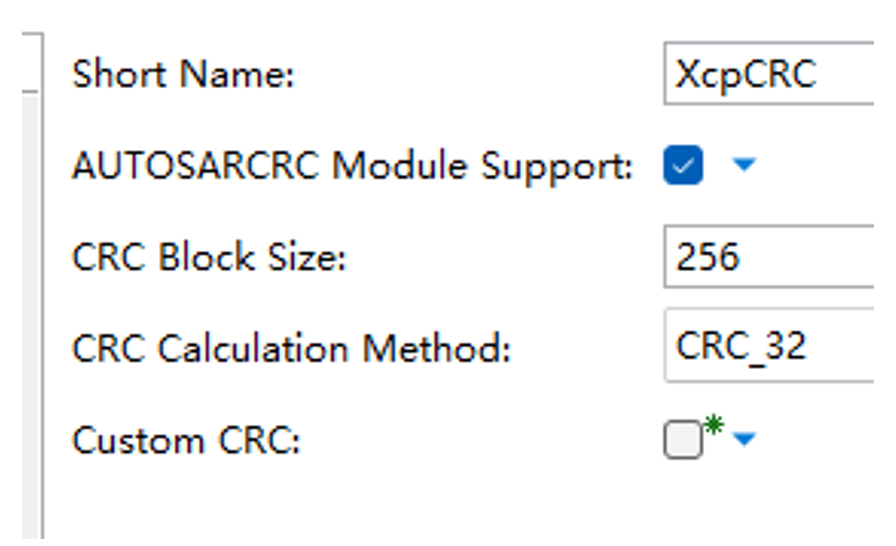Click the vertical divider beside the form
Screen dimensions: 896x546
point(41,300)
